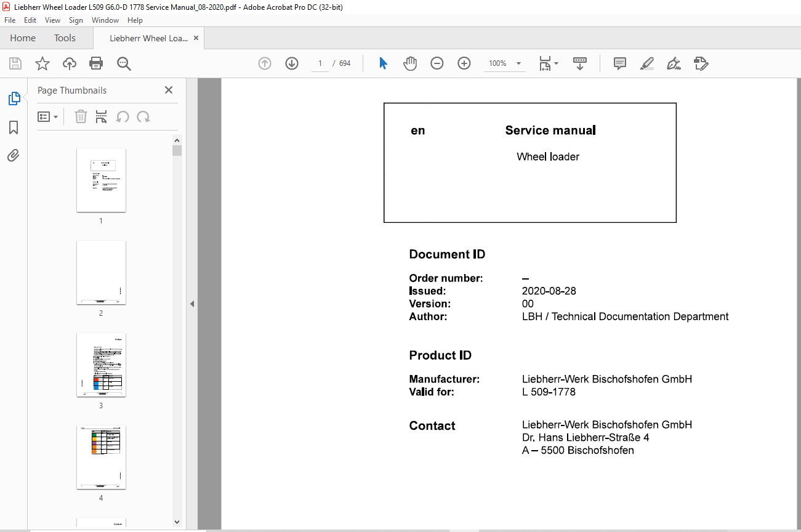Click the 'L 509-1778' valid-for value
The width and height of the screenshot is (801, 532).
(x=549, y=392)
